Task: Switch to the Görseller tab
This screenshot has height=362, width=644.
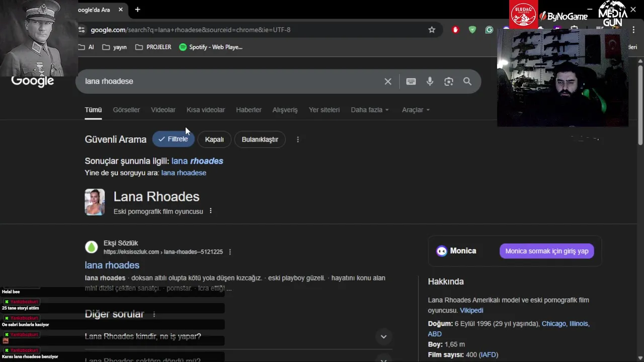Action: (x=126, y=110)
